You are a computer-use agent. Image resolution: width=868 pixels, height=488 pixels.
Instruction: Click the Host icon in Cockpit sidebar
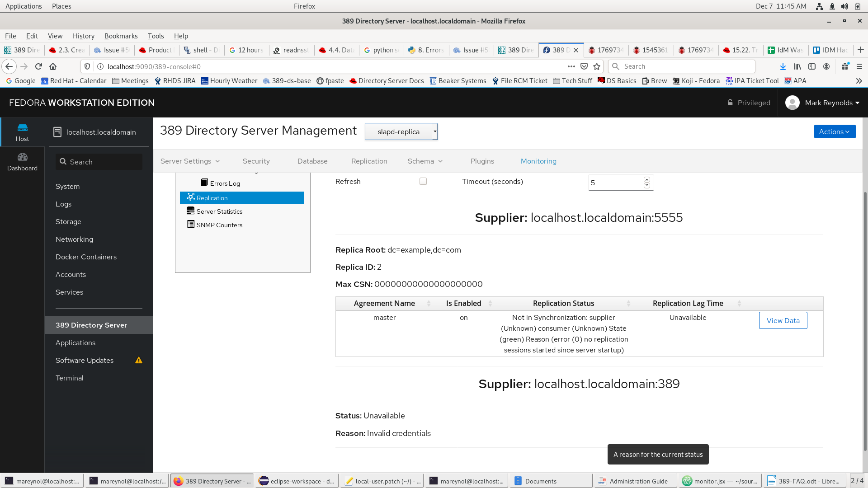[22, 132]
